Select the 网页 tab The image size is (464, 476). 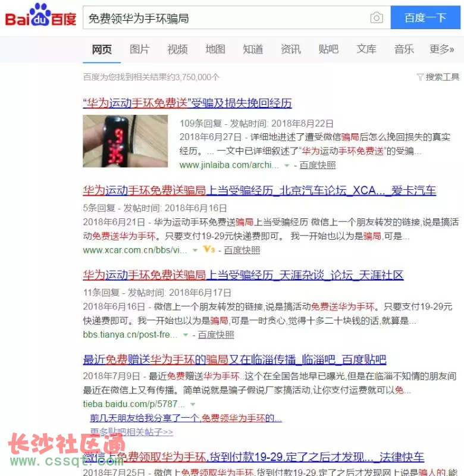click(102, 49)
